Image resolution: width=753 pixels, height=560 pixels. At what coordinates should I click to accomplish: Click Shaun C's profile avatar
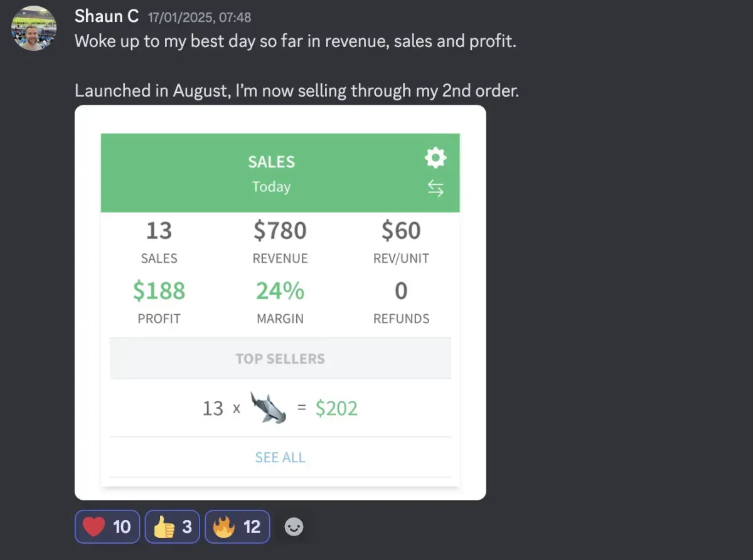34,28
